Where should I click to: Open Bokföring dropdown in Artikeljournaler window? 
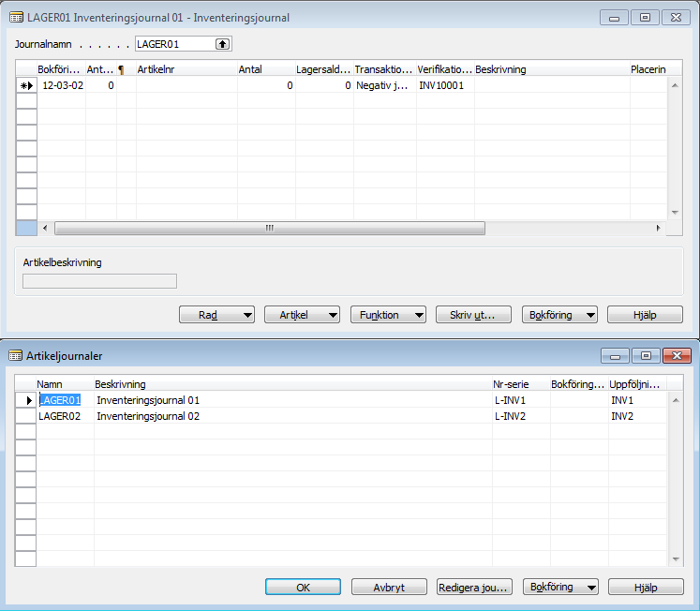560,587
